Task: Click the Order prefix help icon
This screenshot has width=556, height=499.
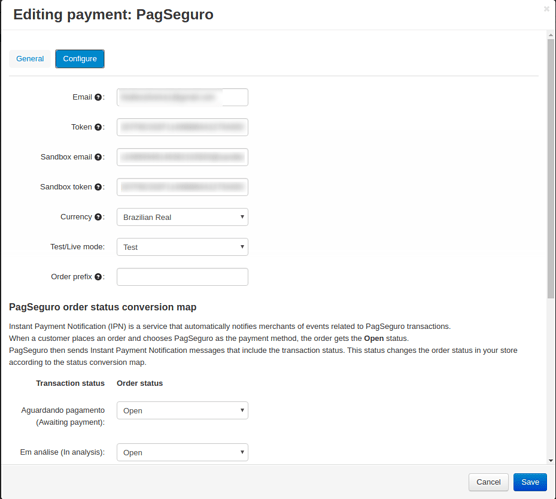Action: (x=98, y=277)
